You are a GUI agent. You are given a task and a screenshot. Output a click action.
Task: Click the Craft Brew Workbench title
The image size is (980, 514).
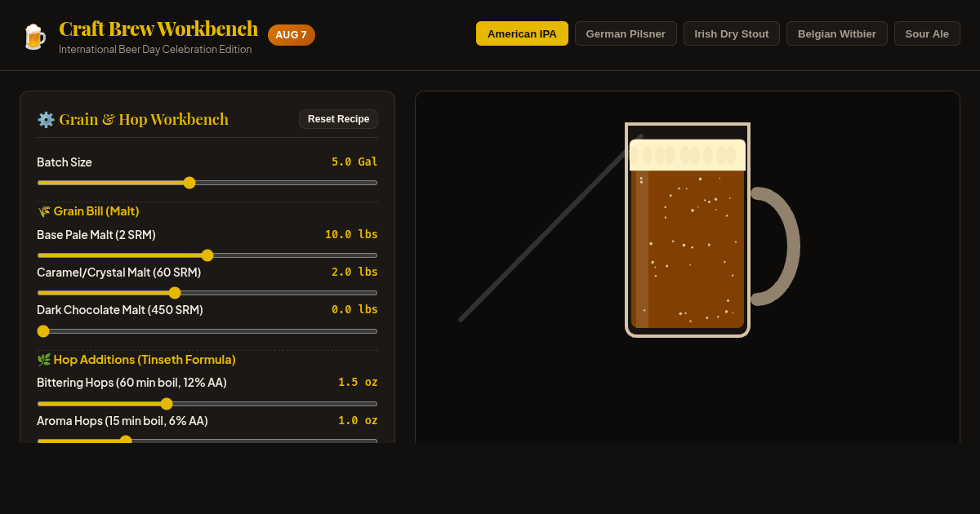(158, 29)
